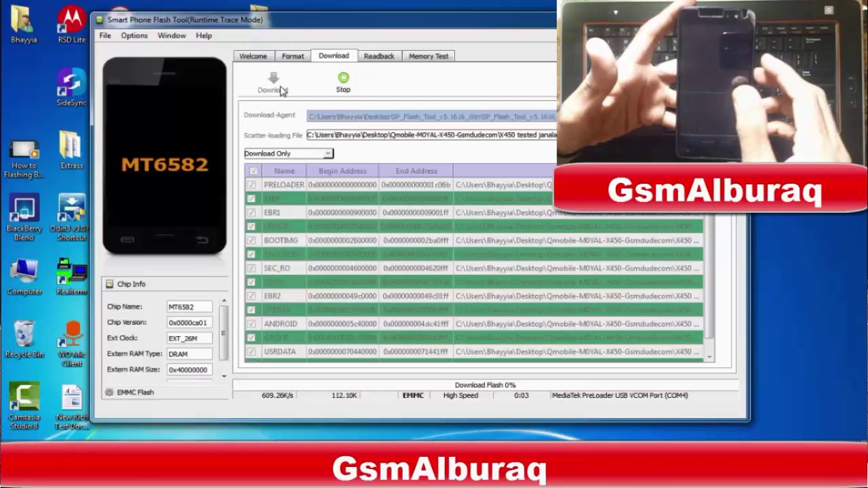
Task: Click the Name column header
Action: point(284,171)
